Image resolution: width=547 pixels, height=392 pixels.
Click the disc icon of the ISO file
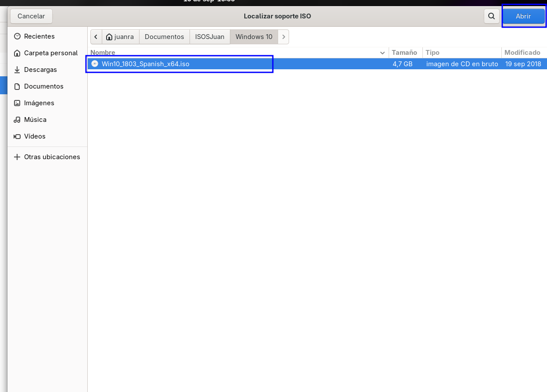95,64
